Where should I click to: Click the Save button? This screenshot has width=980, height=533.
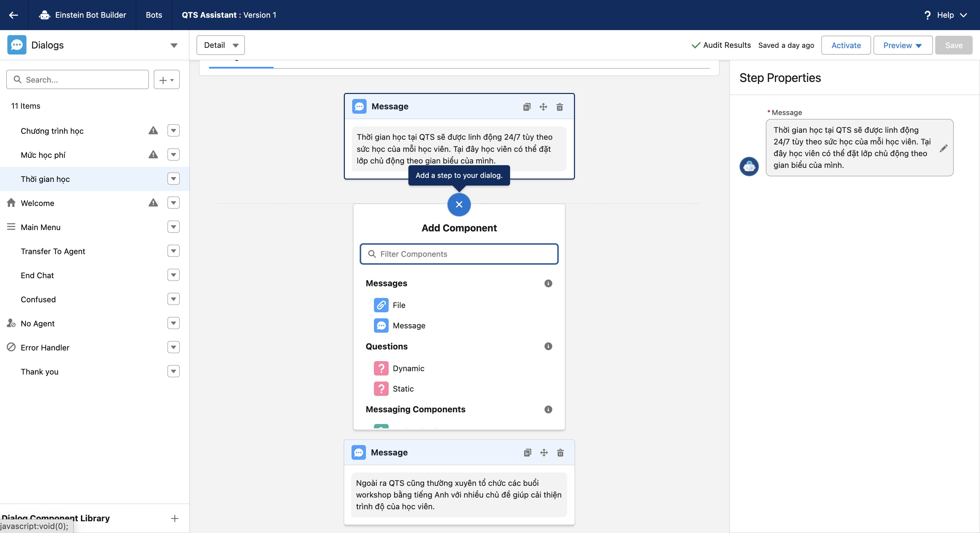click(954, 45)
